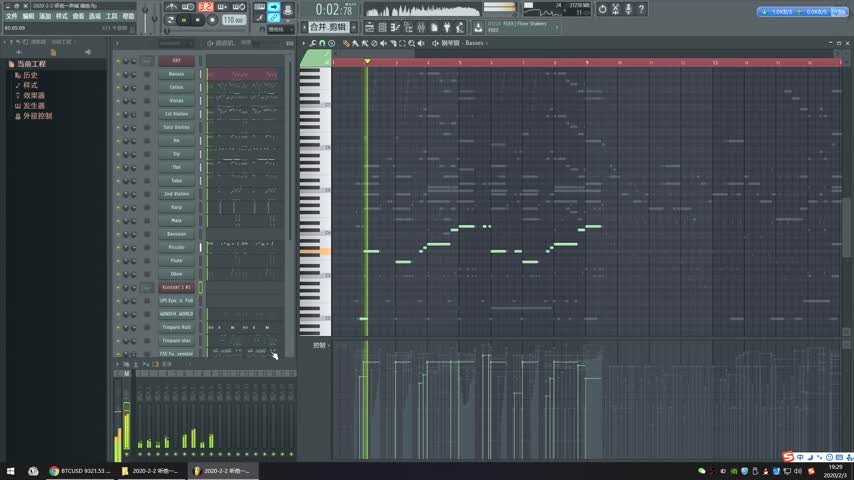
Task: Click the tempo 110 BPM field
Action: coord(232,20)
